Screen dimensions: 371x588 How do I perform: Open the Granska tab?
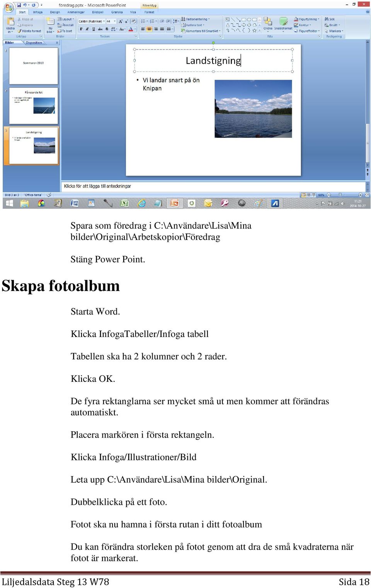pos(117,12)
